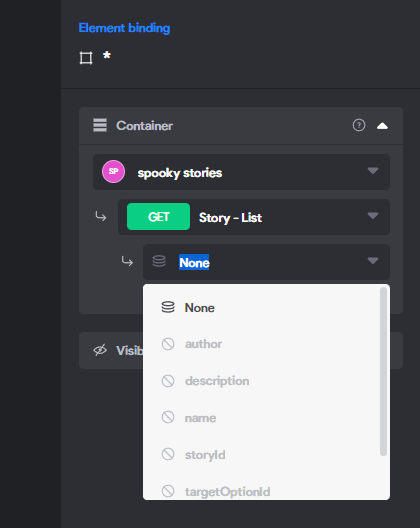Click the database icon beside None in list
Viewport: 420px width, 528px height.
click(168, 307)
